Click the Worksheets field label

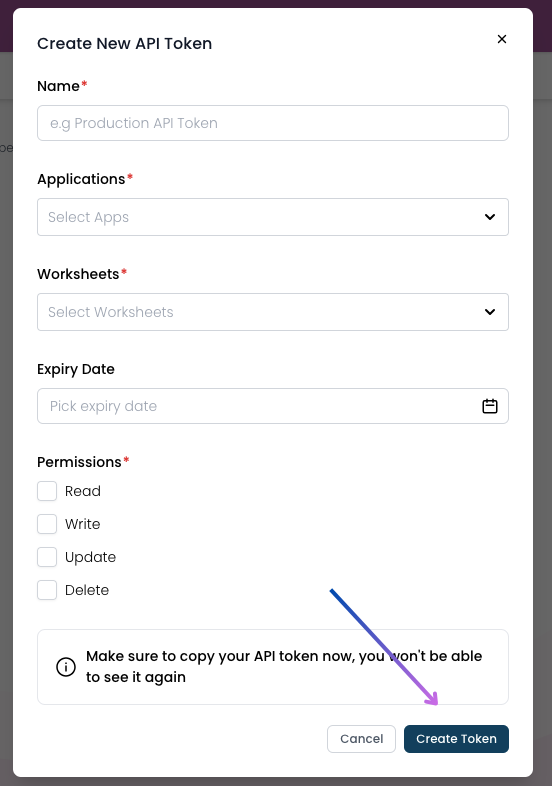[x=78, y=274]
